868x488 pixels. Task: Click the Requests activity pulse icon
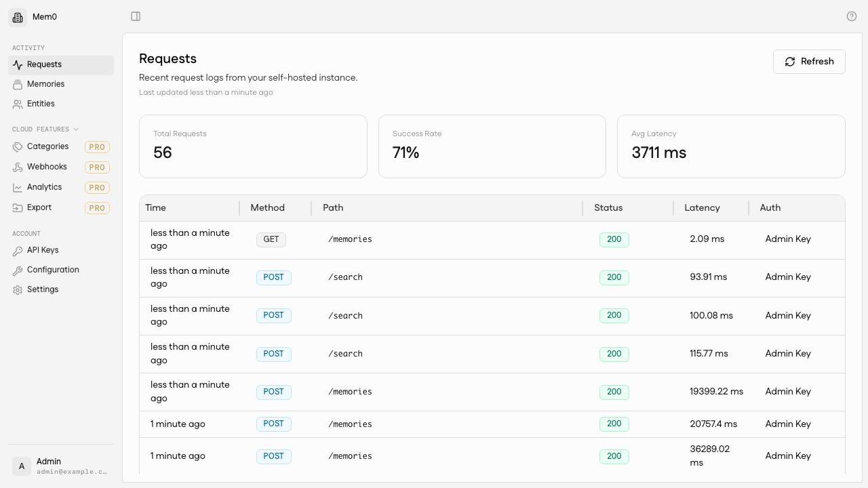tap(18, 65)
